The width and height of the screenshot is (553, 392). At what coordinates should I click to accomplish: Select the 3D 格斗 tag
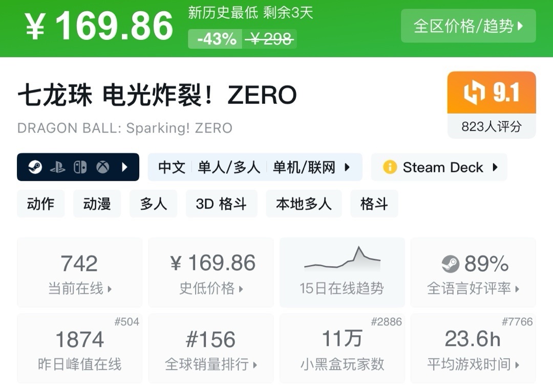(x=221, y=204)
